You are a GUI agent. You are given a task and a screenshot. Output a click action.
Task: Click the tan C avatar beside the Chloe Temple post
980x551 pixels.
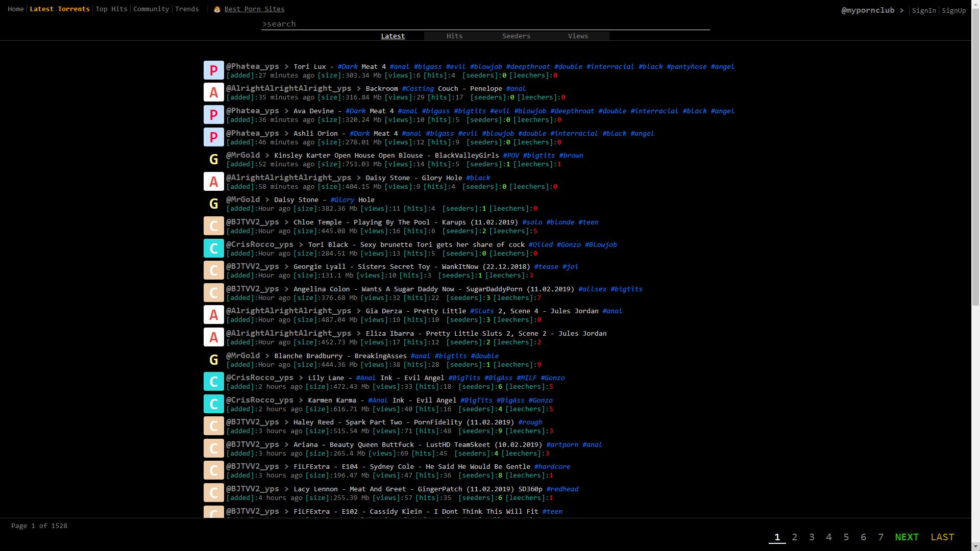[x=213, y=226]
